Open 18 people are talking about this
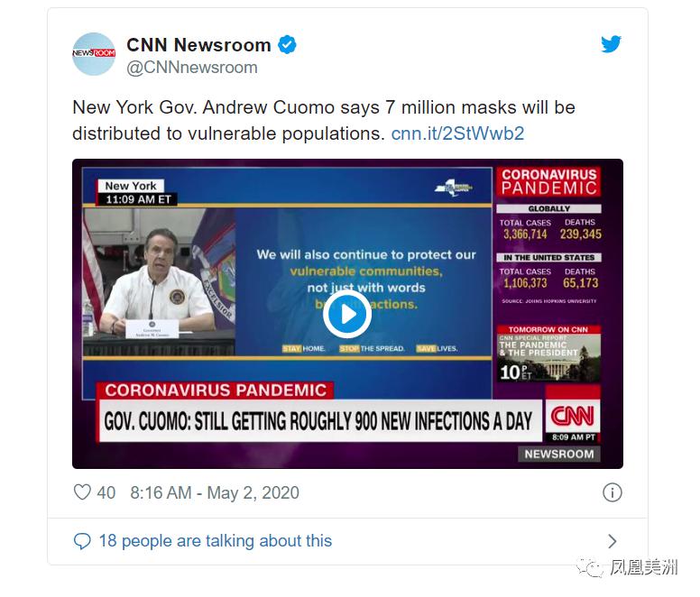 coord(216,541)
